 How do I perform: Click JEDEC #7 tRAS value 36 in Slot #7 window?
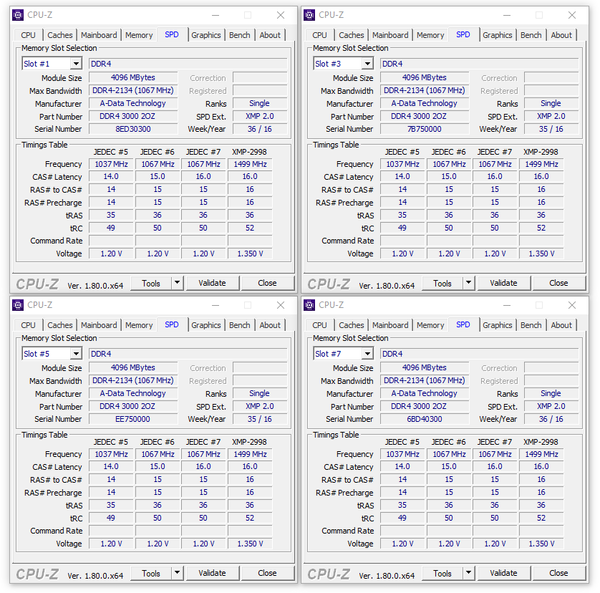495,505
